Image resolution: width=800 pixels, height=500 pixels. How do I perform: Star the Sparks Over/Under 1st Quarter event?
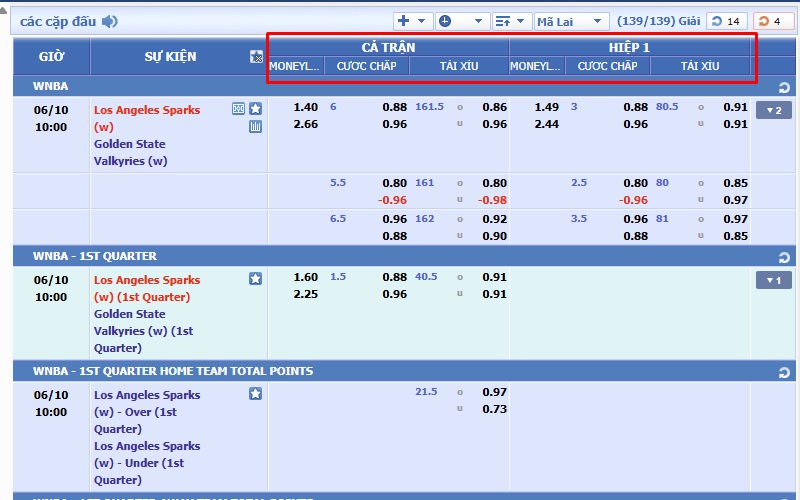click(x=256, y=393)
